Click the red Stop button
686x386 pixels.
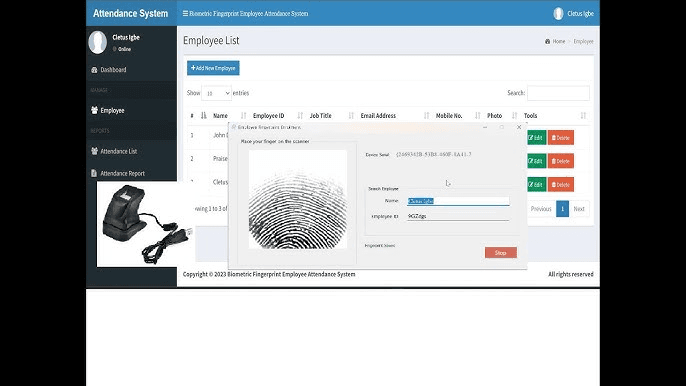(x=500, y=253)
